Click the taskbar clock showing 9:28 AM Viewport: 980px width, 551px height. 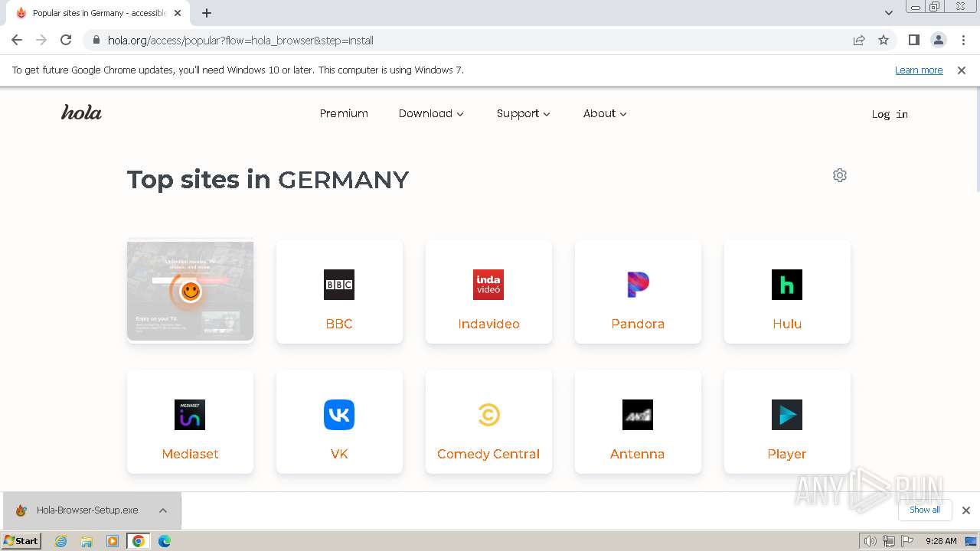tap(941, 541)
